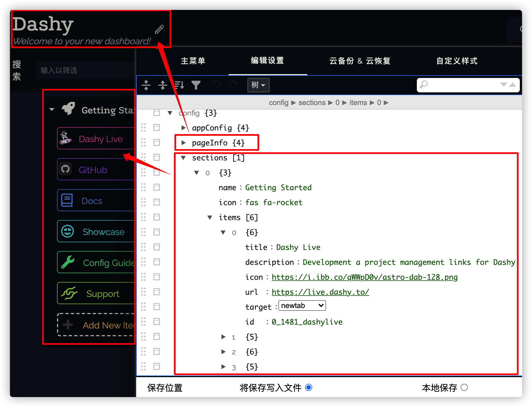The image size is (532, 407).
Task: Open the newtab target dropdown
Action: pyautogui.click(x=302, y=306)
